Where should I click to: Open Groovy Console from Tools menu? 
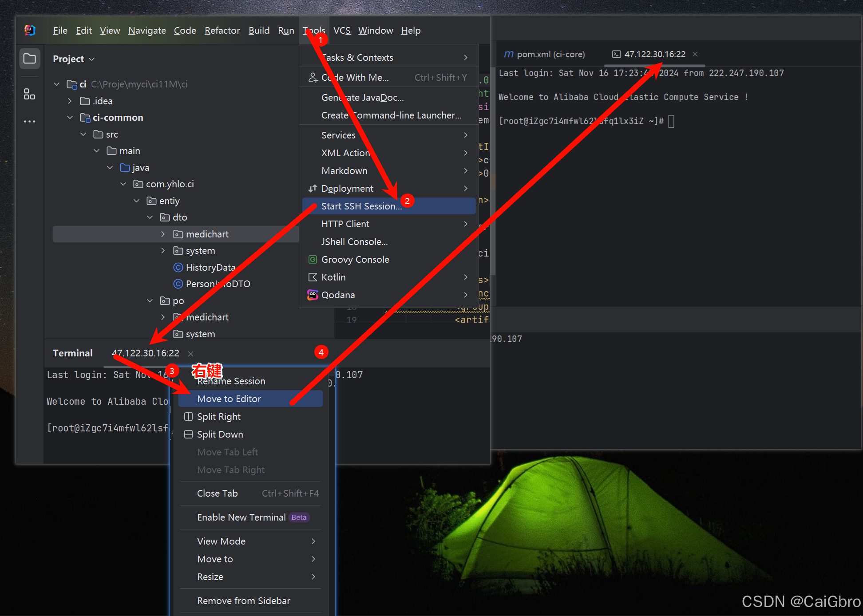[x=355, y=260]
